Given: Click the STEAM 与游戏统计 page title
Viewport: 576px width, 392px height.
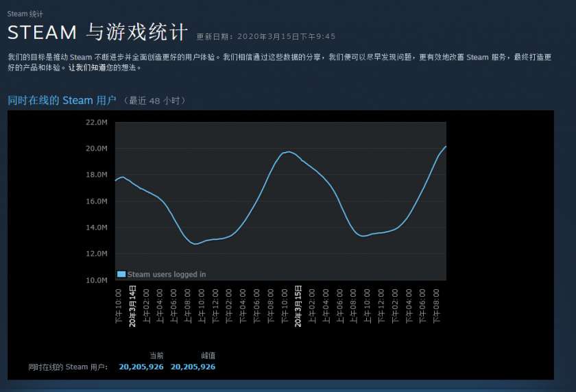Looking at the screenshot, I should (x=97, y=32).
